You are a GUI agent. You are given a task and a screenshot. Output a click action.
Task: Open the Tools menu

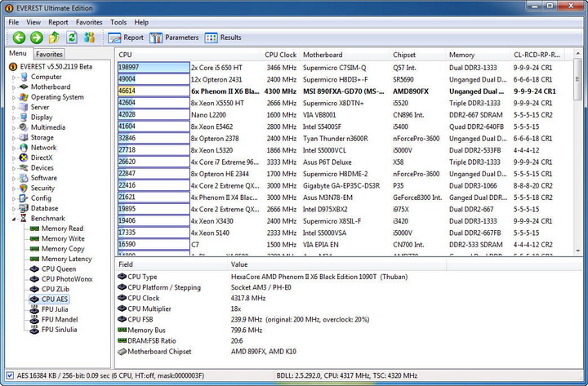tap(118, 23)
